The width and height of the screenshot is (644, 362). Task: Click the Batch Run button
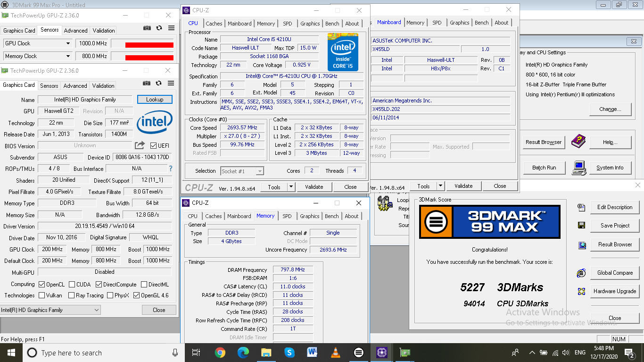544,168
